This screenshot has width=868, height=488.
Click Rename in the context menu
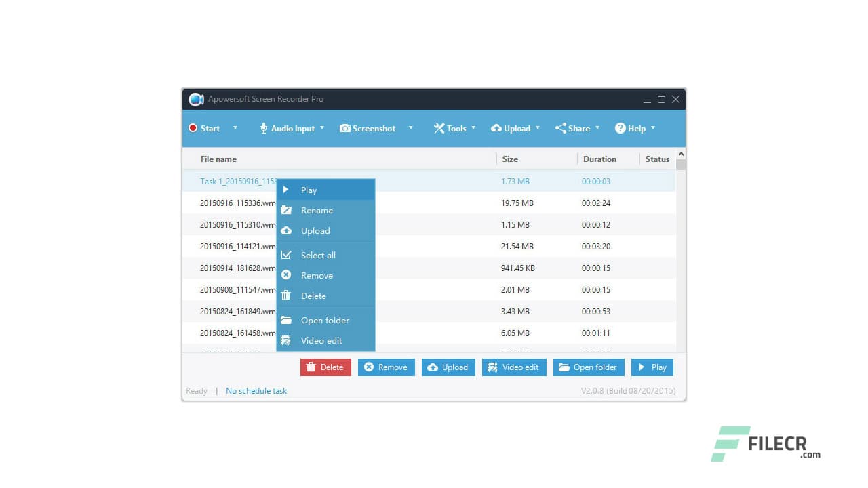(317, 210)
